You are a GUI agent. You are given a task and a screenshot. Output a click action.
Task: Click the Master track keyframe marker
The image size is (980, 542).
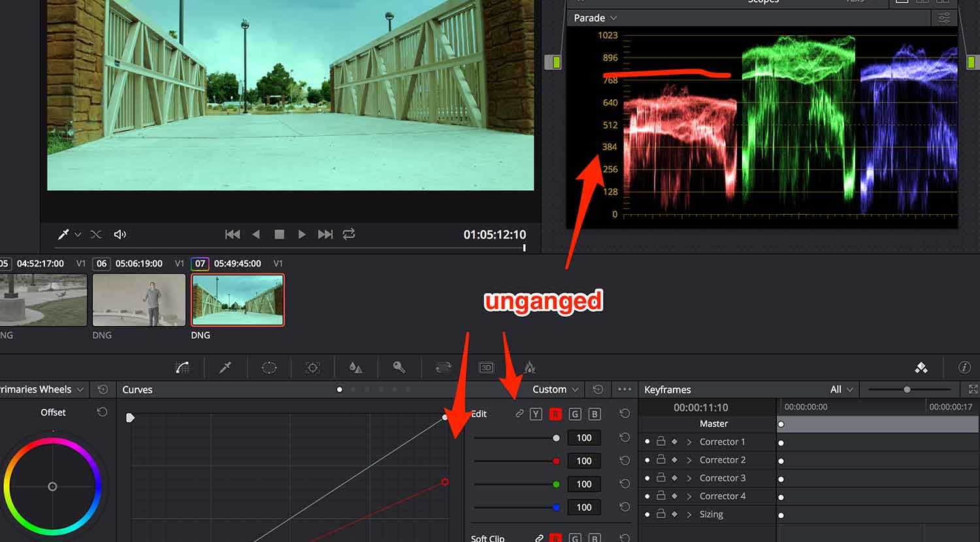[781, 424]
